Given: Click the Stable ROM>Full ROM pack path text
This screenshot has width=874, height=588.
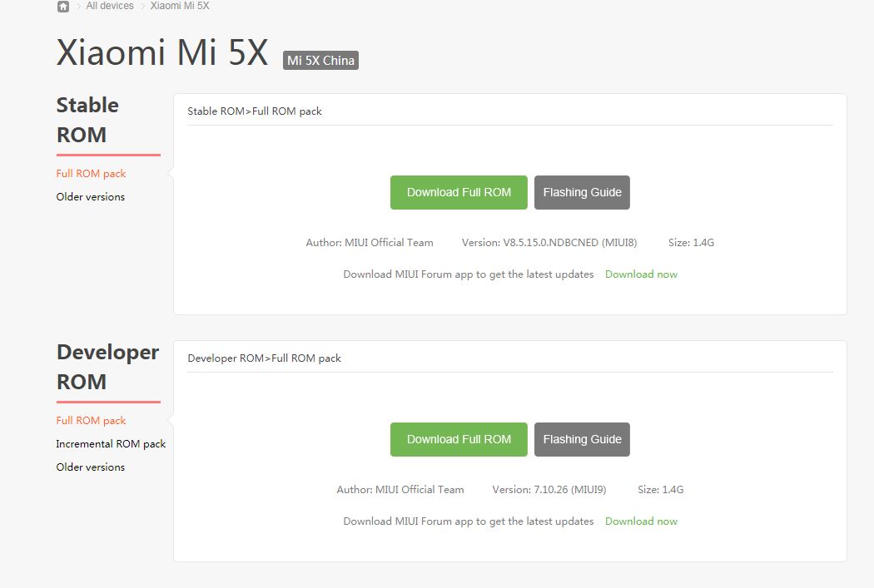Looking at the screenshot, I should pos(255,111).
